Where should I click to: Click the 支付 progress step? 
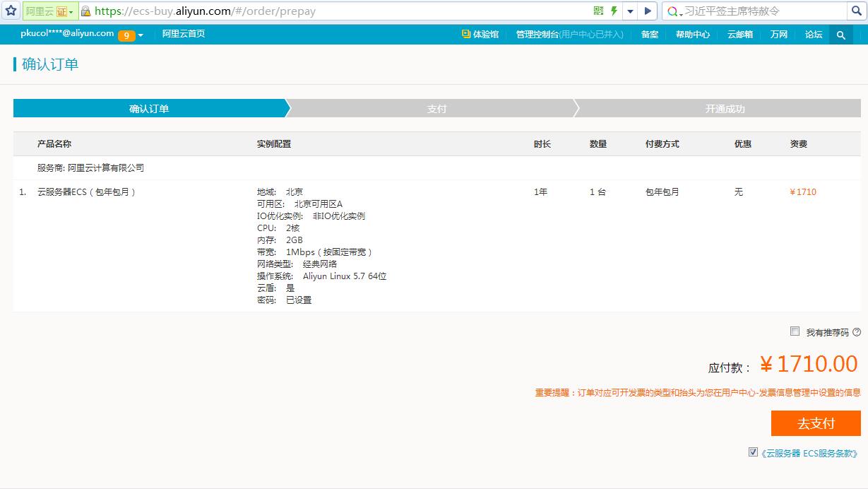(436, 109)
